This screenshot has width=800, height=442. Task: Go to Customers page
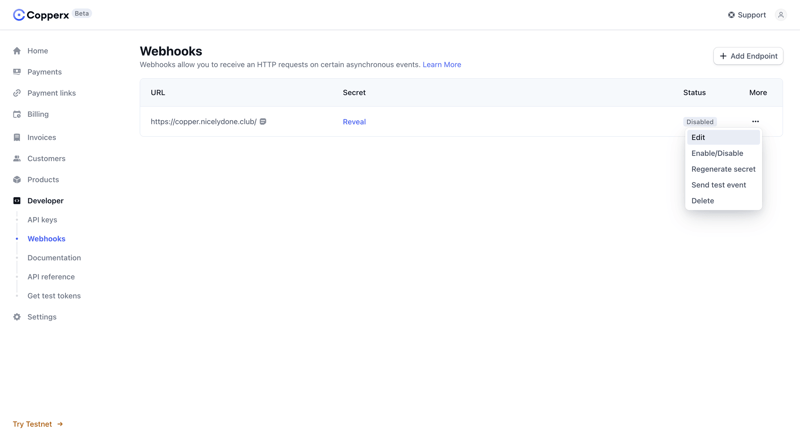[46, 158]
